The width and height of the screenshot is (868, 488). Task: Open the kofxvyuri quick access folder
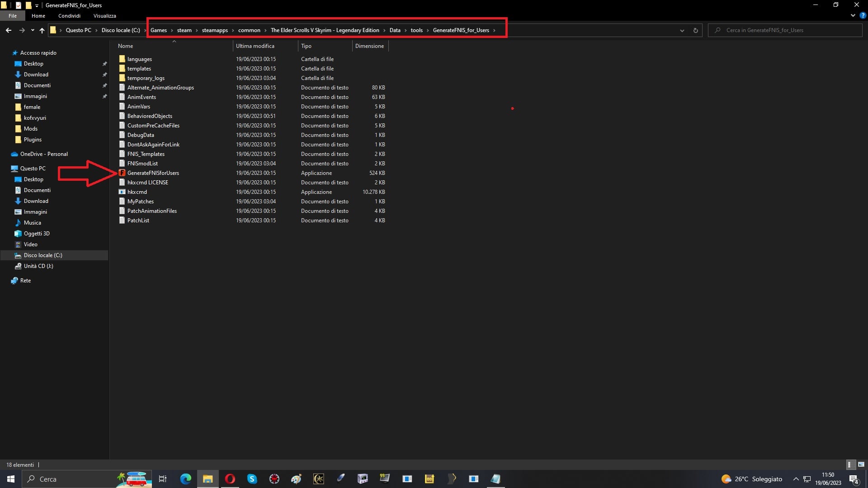click(35, 118)
